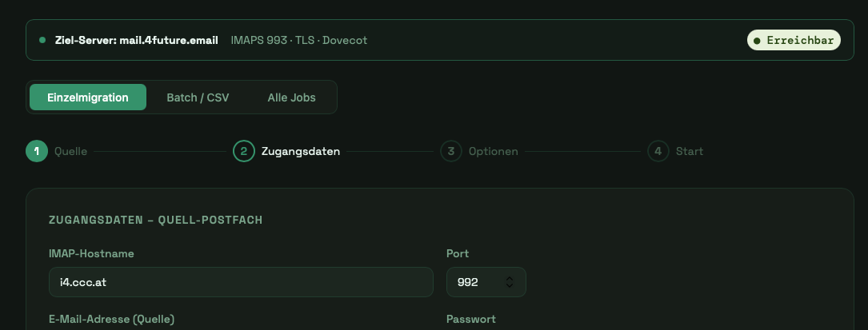868x330 pixels.
Task: Go to the Quelle step label
Action: click(x=70, y=151)
